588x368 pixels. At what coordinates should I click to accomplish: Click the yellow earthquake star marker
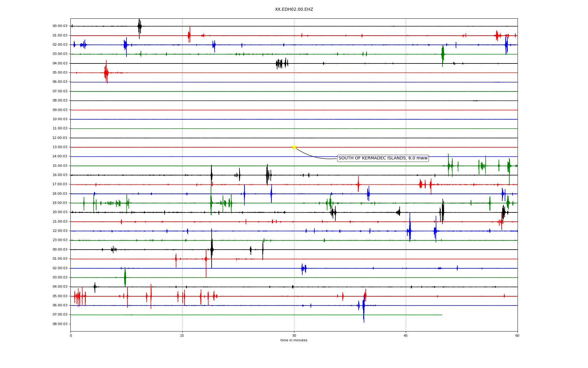coord(294,147)
